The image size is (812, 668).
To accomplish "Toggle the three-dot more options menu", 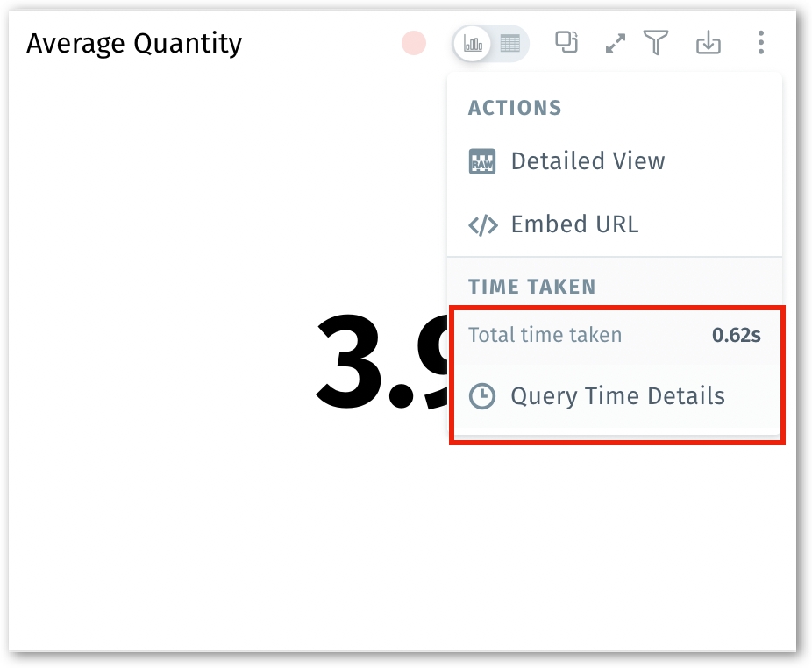I will click(x=760, y=42).
